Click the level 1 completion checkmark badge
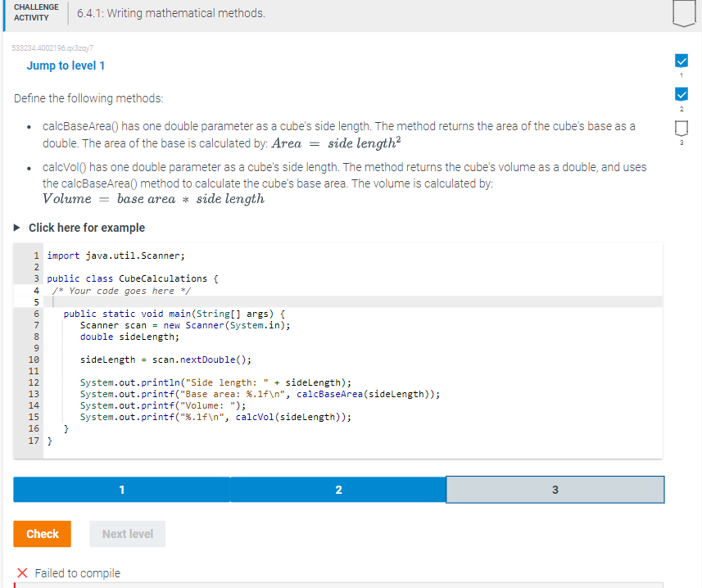 682,61
